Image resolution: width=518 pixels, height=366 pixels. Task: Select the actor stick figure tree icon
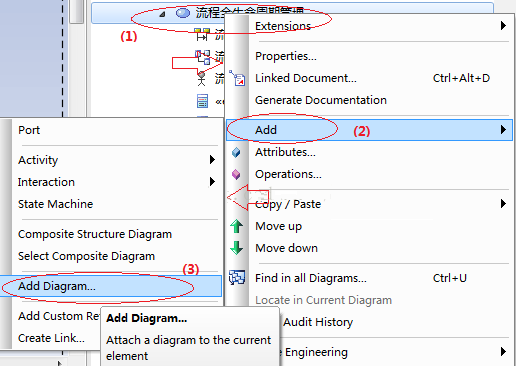[201, 79]
